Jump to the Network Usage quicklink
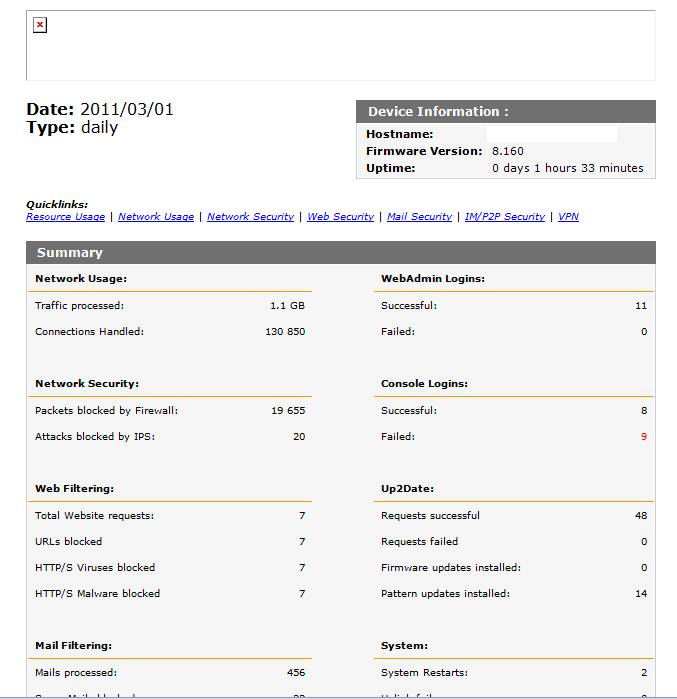The image size is (677, 699). point(156,217)
